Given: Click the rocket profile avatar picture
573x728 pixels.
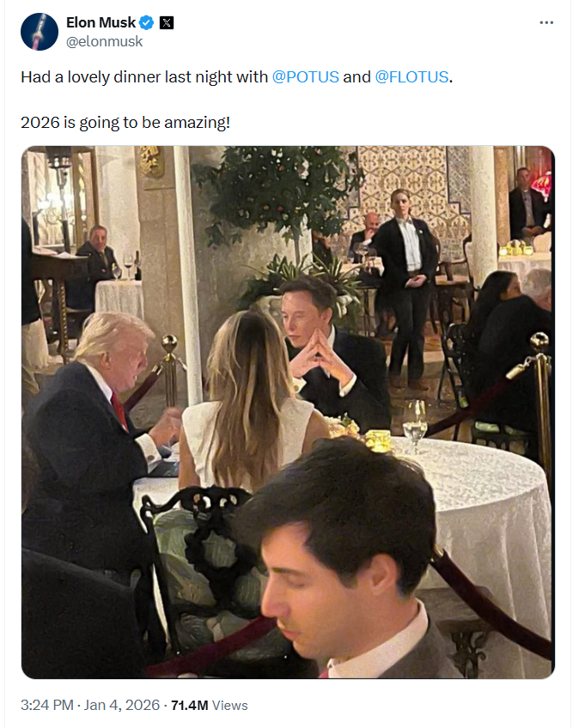Looking at the screenshot, I should 38,32.
